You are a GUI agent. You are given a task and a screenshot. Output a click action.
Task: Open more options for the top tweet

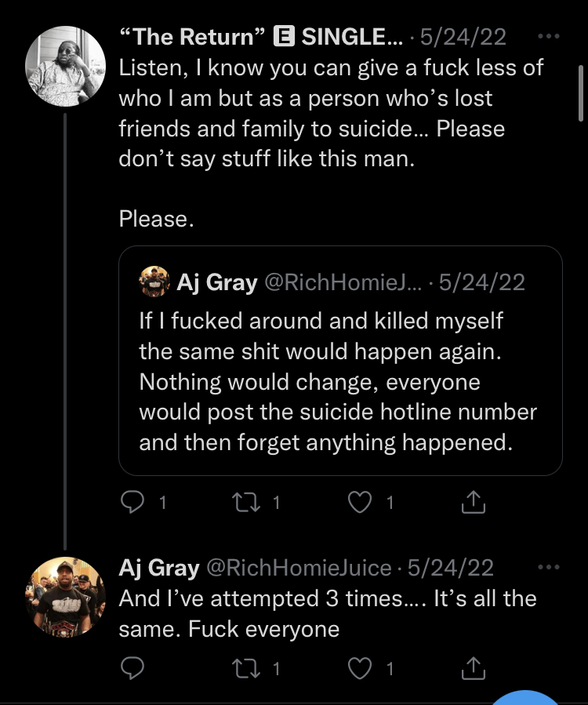click(550, 36)
